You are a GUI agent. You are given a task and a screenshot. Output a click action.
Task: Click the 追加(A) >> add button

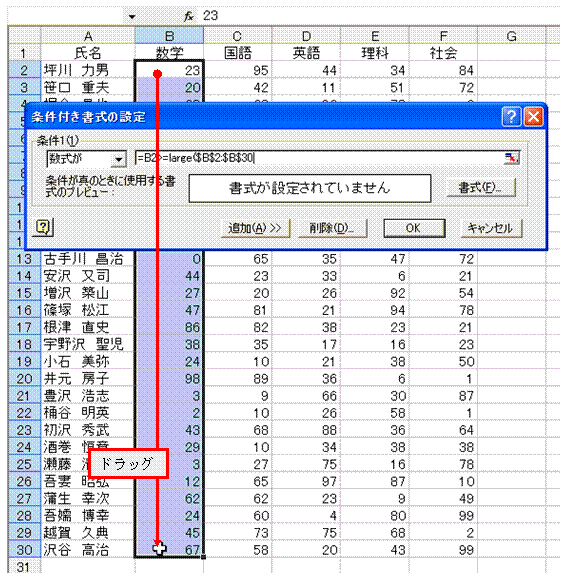point(255,228)
